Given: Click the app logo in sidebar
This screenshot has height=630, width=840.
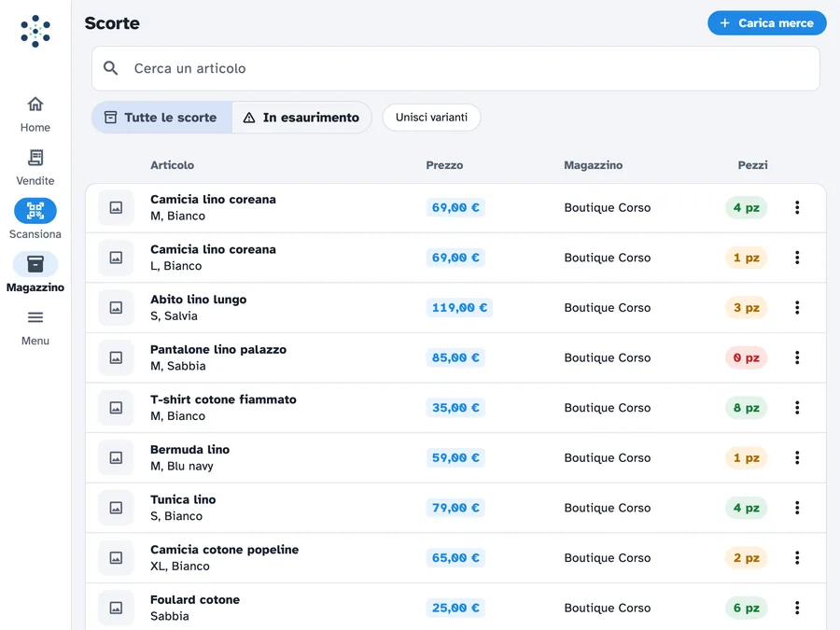Looking at the screenshot, I should coord(35,31).
